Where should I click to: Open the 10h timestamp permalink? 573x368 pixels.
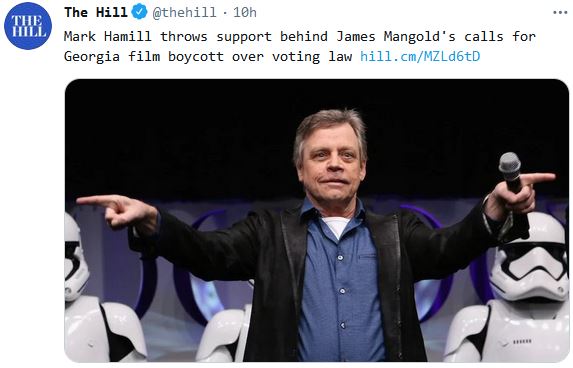[x=245, y=12]
